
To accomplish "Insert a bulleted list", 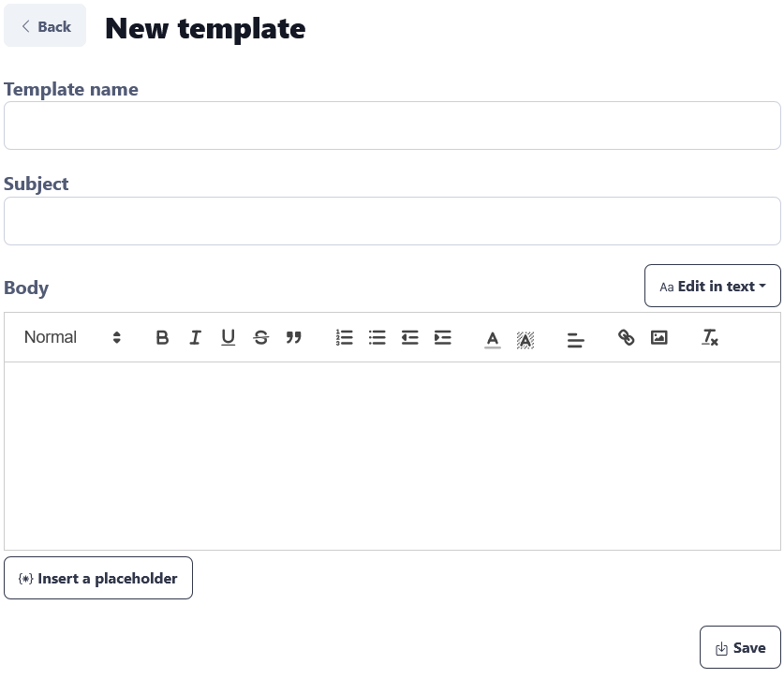I will 377,337.
